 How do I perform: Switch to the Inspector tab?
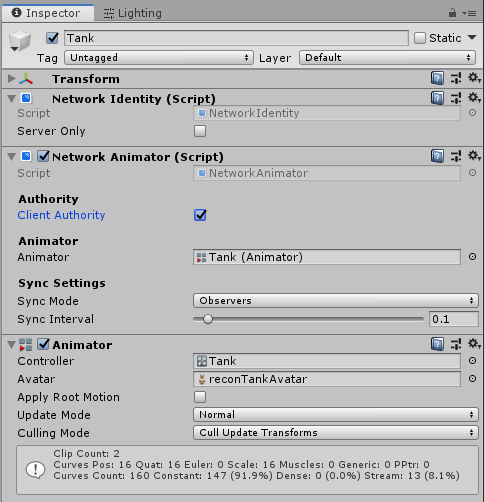click(47, 13)
